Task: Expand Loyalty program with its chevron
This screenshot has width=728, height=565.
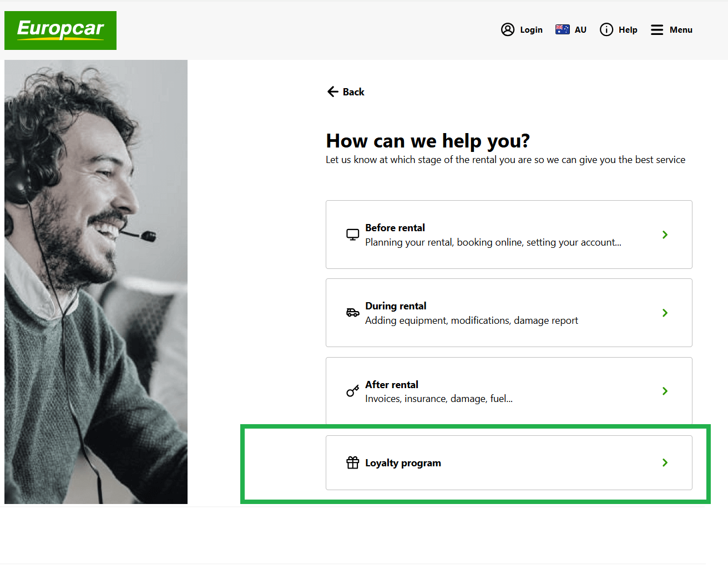Action: [x=665, y=462]
